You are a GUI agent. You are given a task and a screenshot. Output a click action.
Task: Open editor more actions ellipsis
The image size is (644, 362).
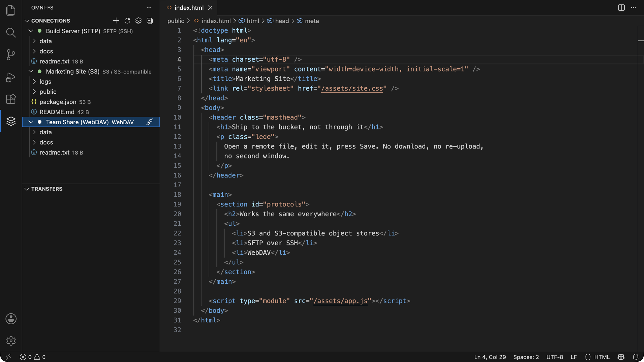pyautogui.click(x=633, y=7)
